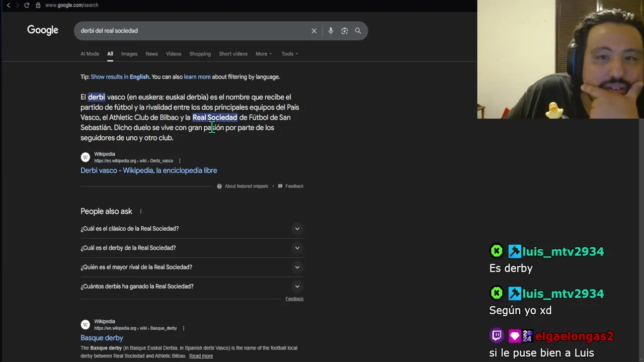
Task: Click highlighted word "derbi" in snippet
Action: coord(96,97)
